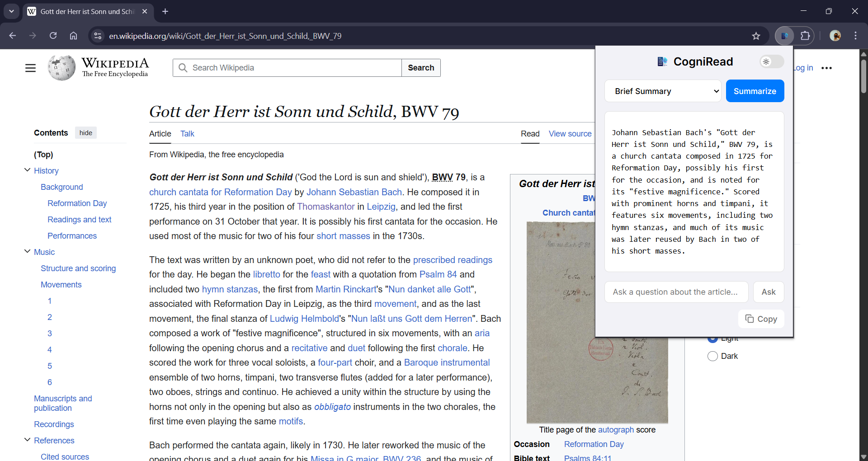Follow the short masses link
Viewport: 868px width, 461px height.
343,236
